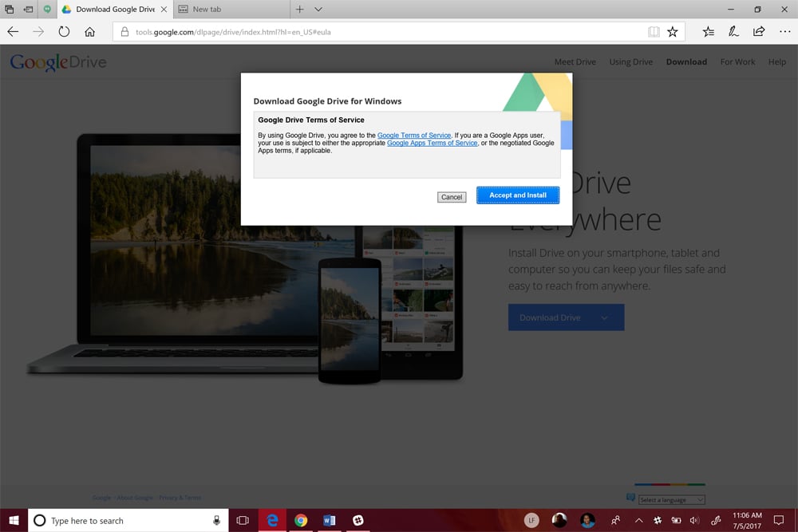798x532 pixels.
Task: Open the People icon in taskbar
Action: click(615, 520)
